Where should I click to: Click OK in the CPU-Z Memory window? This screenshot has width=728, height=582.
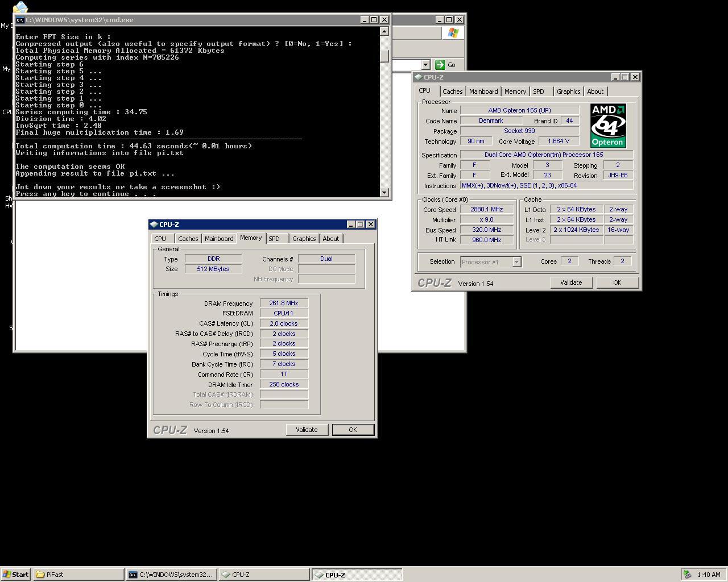click(x=353, y=430)
